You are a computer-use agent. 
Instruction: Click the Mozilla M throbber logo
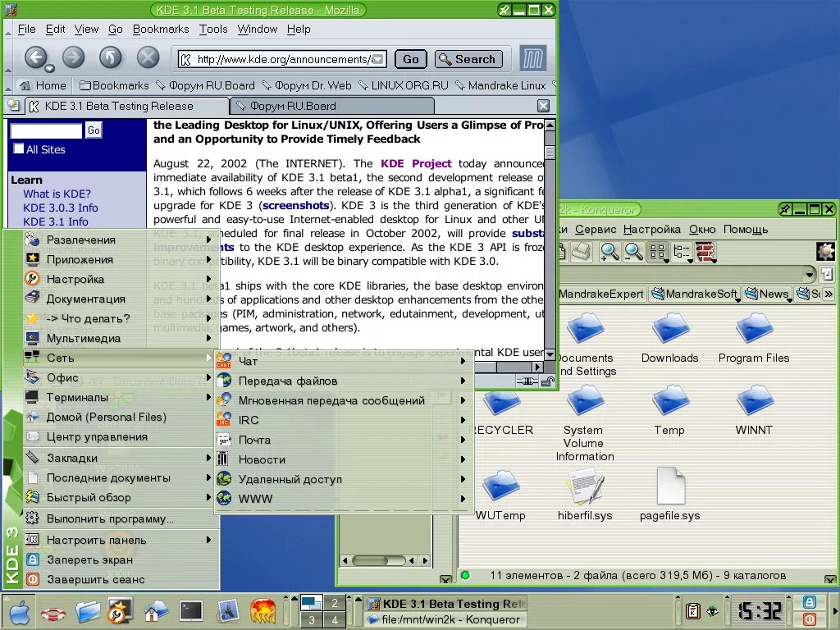pos(532,58)
